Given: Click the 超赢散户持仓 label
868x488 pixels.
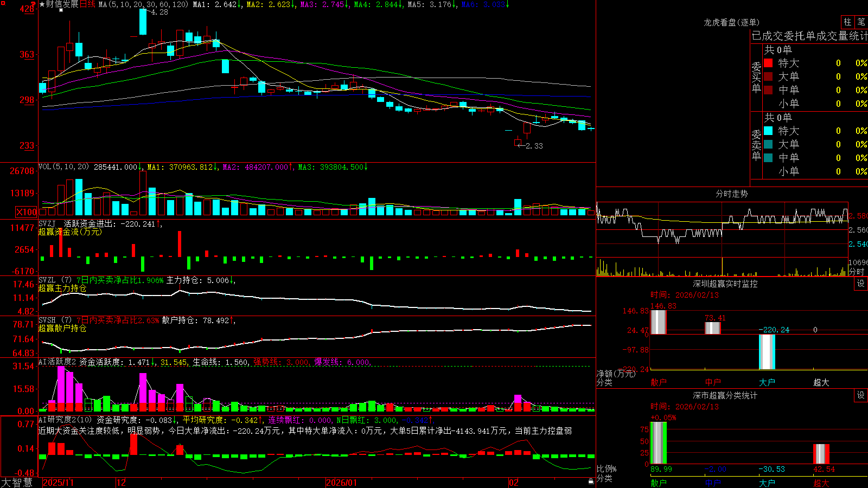Looking at the screenshot, I should 62,328.
